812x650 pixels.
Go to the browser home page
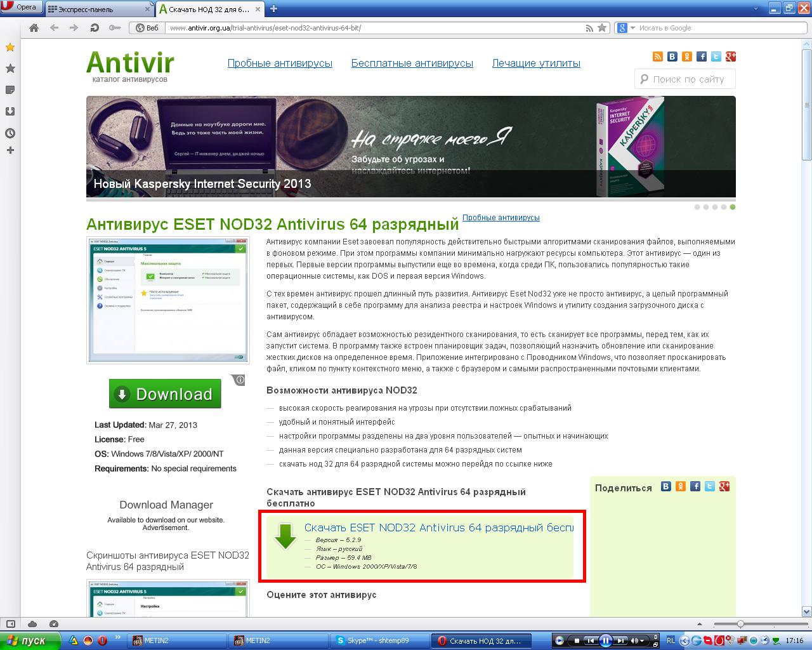pos(34,28)
